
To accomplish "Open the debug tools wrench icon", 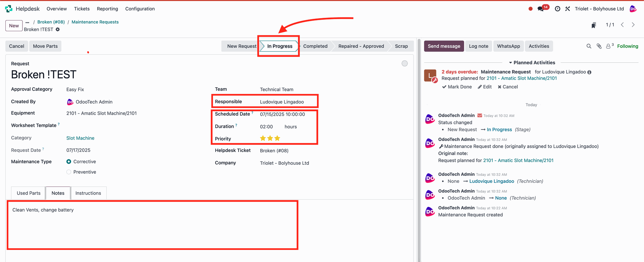I will point(568,9).
